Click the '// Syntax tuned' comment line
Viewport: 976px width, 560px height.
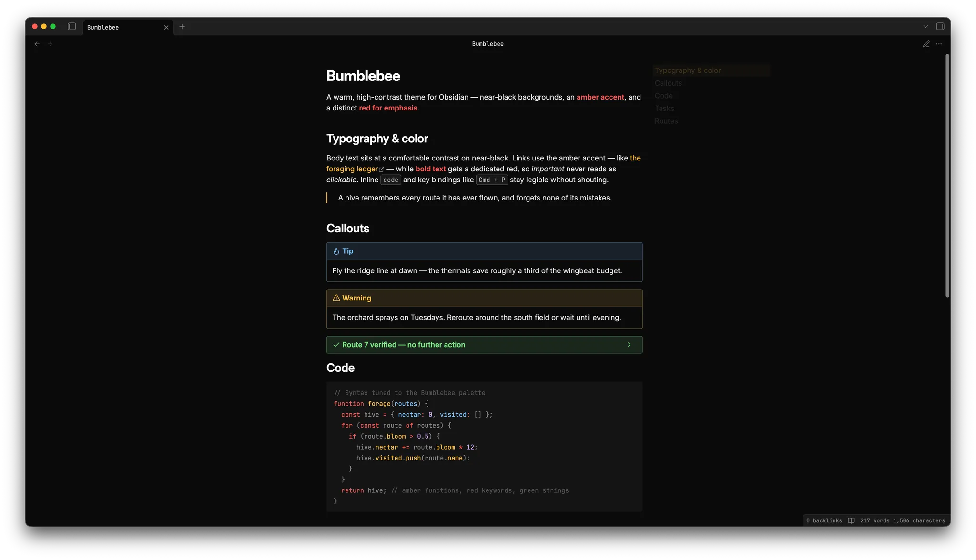click(409, 393)
